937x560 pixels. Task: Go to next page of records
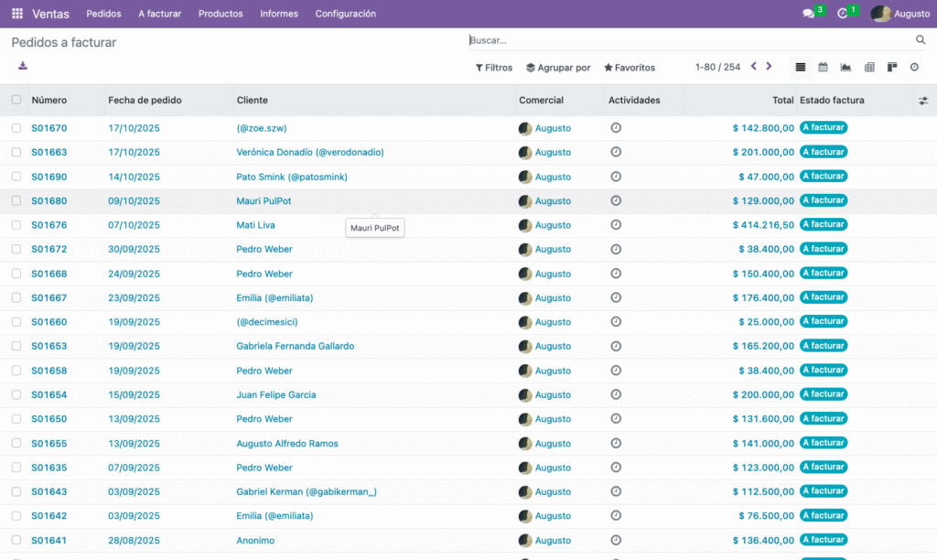click(x=770, y=67)
